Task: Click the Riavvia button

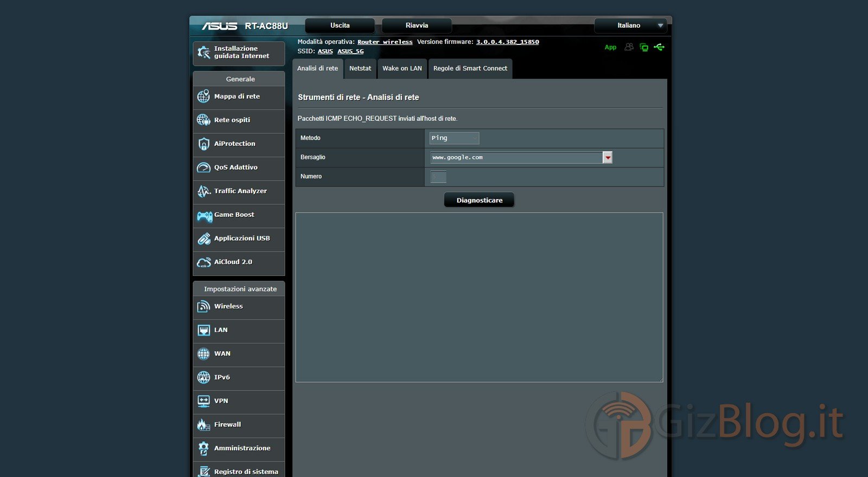Action: (417, 25)
